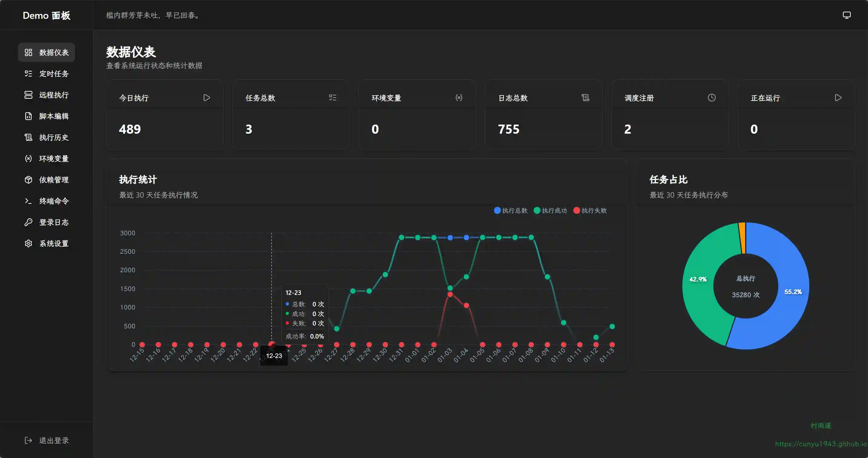Toggle 执行总数 series in chart legend

pos(510,210)
